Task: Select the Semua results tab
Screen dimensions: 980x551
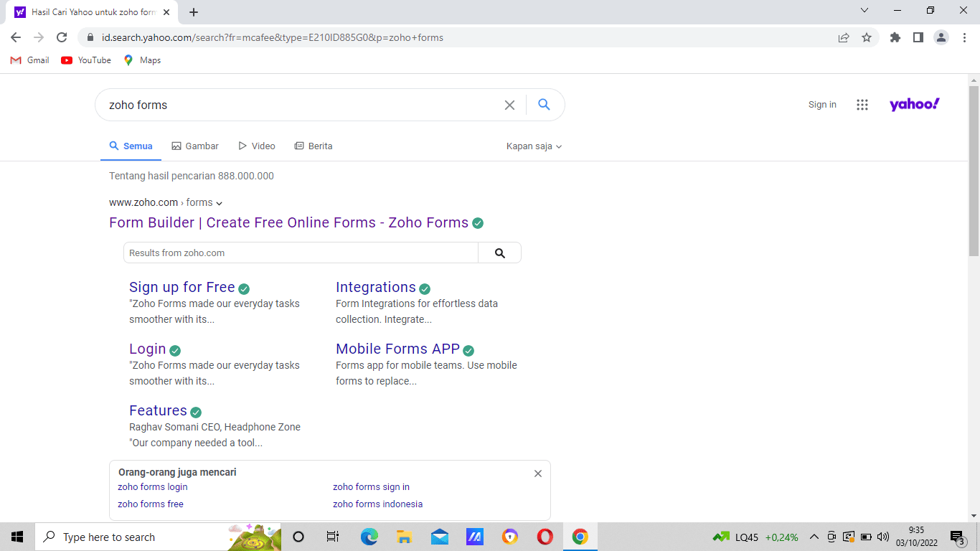Action: click(x=131, y=146)
